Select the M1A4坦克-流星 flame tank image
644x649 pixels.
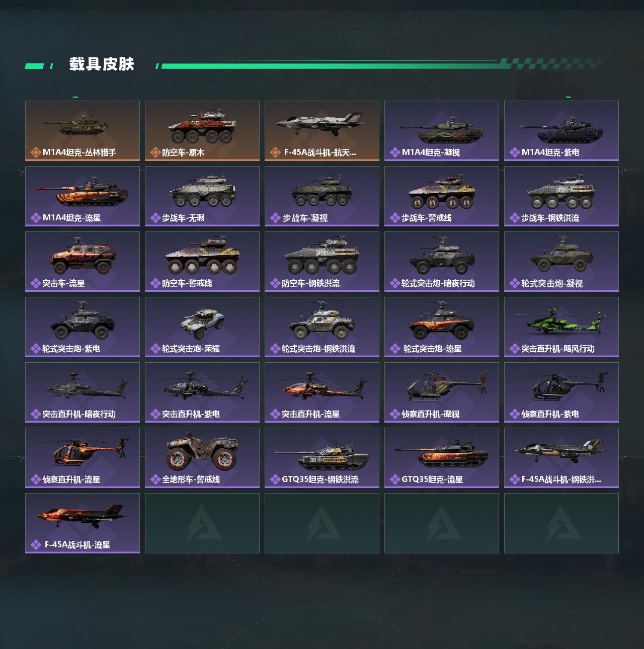(82, 190)
